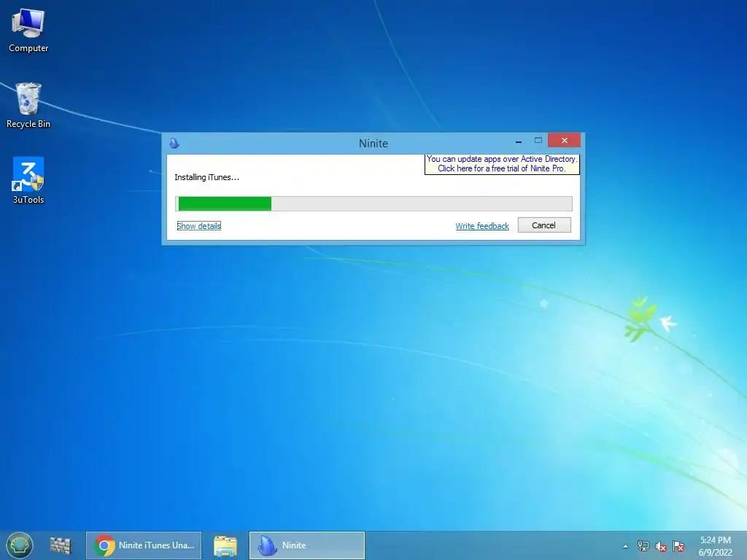Select the 3uTools desktop shortcut
The width and height of the screenshot is (747, 560).
tap(28, 181)
